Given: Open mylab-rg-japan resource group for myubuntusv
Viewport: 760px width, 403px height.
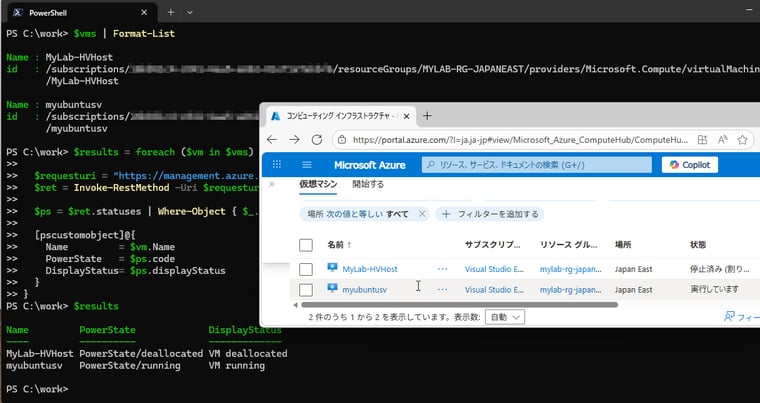Looking at the screenshot, I should [571, 290].
